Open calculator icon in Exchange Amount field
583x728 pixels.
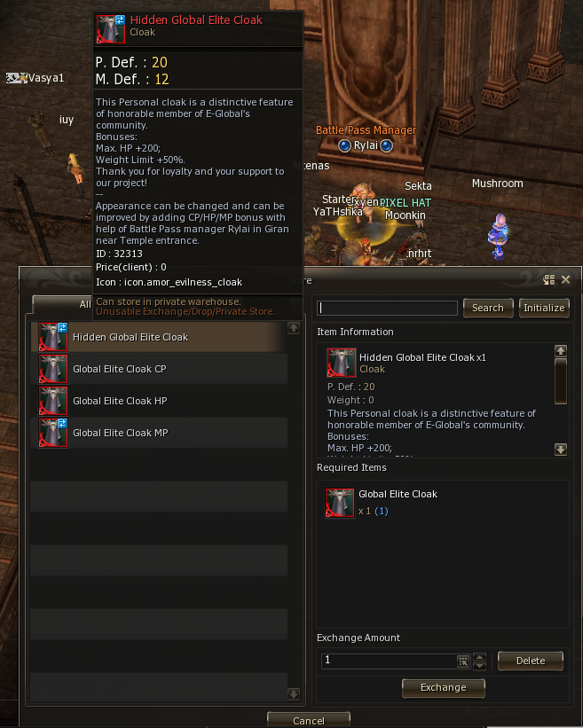tap(462, 661)
